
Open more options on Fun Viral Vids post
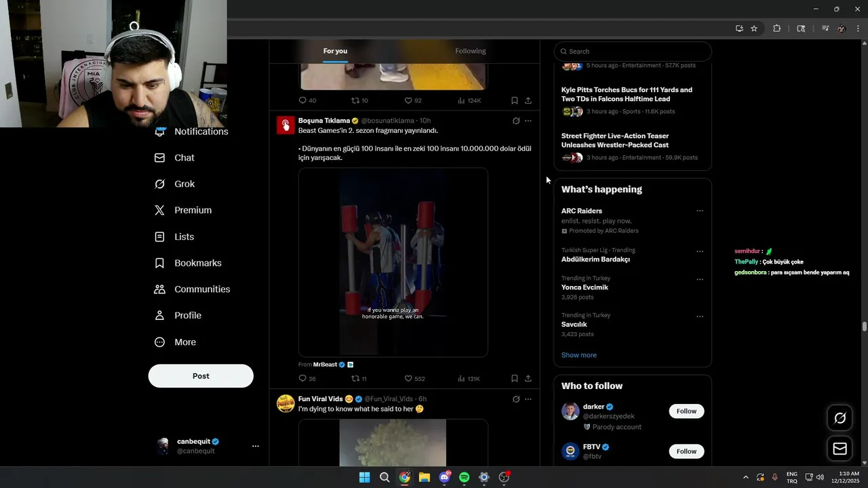click(528, 399)
